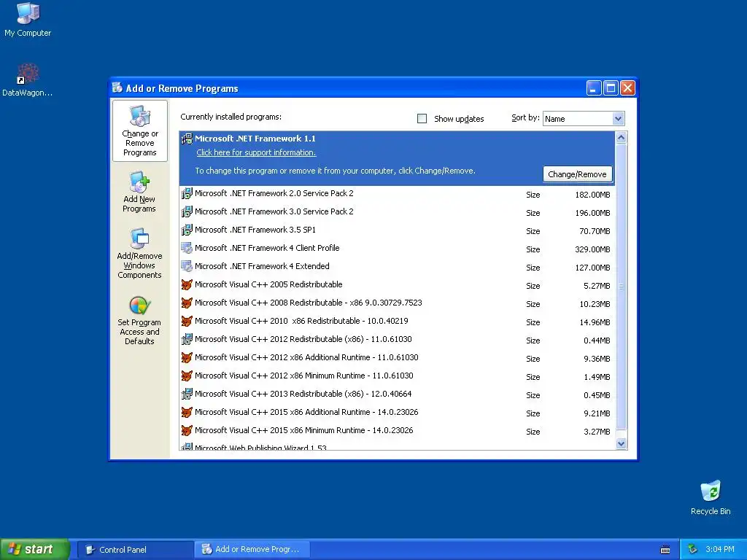Switch to Control Panel taskbar button
The width and height of the screenshot is (747, 560).
(x=135, y=550)
